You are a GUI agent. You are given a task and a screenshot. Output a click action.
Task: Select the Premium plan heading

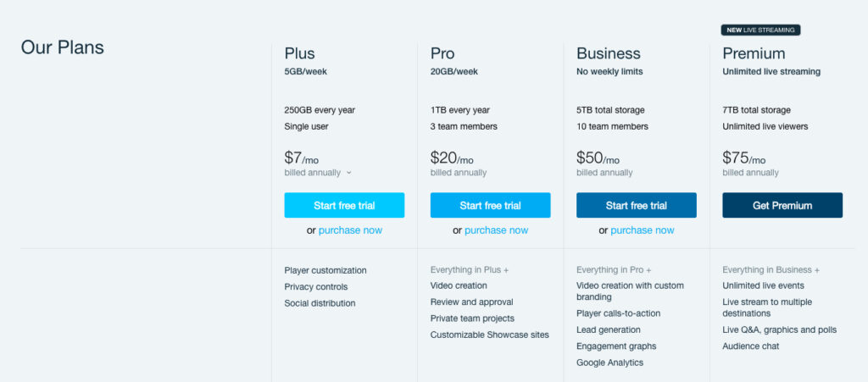[754, 53]
